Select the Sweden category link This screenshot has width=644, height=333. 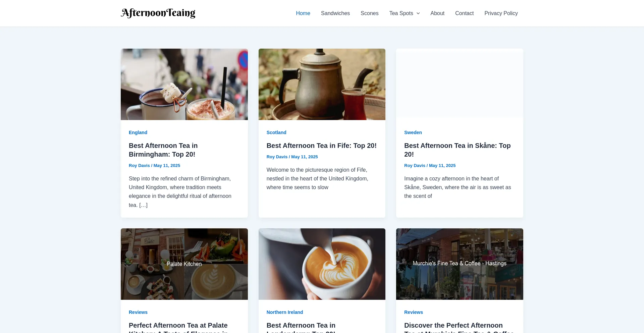[x=413, y=132]
